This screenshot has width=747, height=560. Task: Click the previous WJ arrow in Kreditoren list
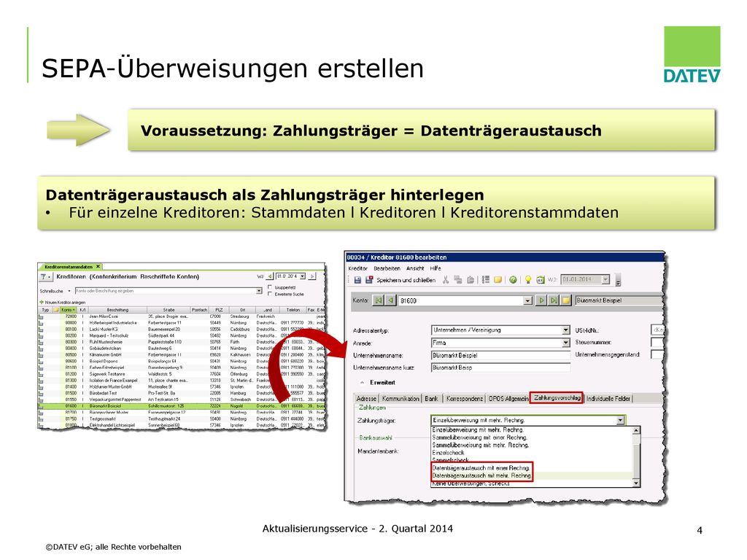pos(270,276)
